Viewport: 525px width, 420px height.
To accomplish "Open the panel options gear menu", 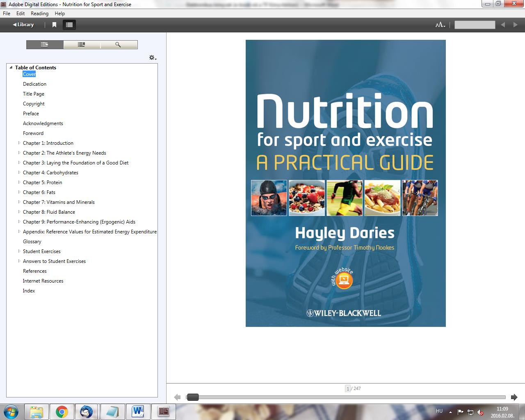I will pos(153,58).
